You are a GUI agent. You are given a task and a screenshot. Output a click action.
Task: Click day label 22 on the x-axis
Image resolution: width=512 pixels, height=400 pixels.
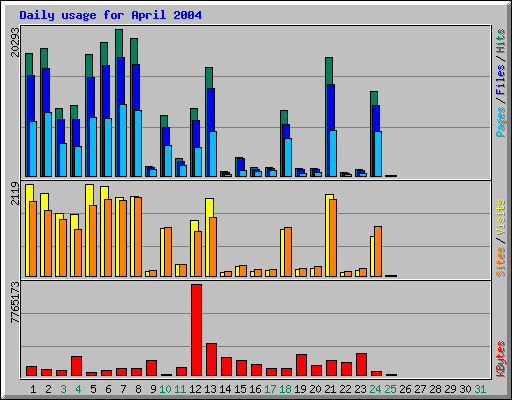(345, 389)
